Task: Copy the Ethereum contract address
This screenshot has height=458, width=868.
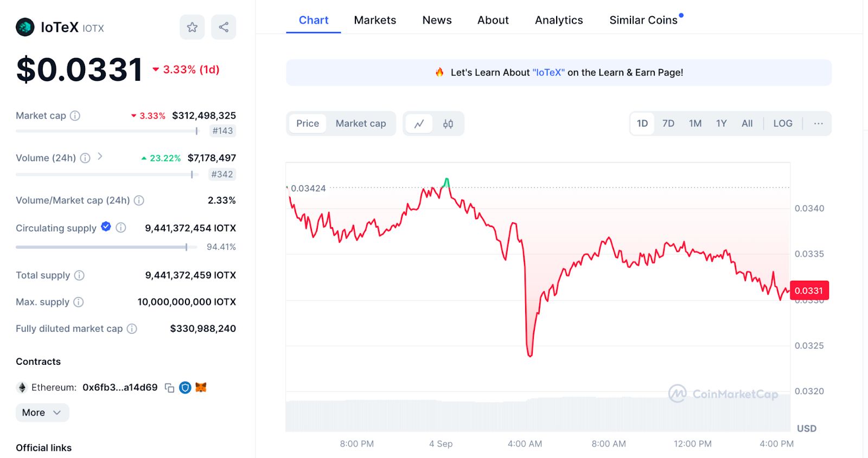Action: coord(169,388)
